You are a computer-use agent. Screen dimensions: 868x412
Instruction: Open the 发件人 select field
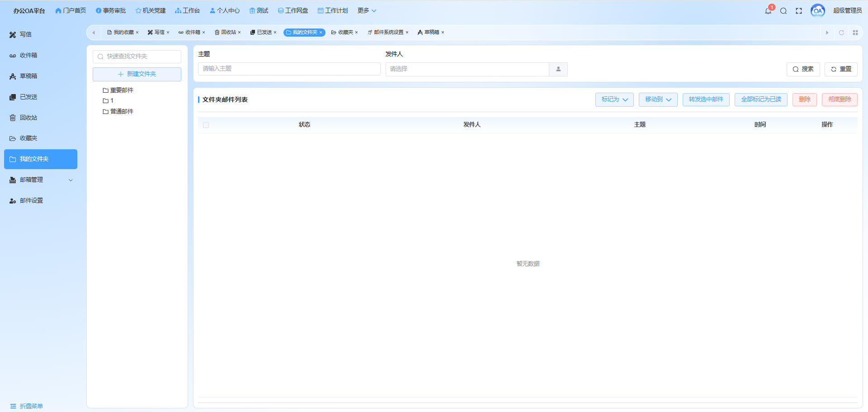coord(467,69)
